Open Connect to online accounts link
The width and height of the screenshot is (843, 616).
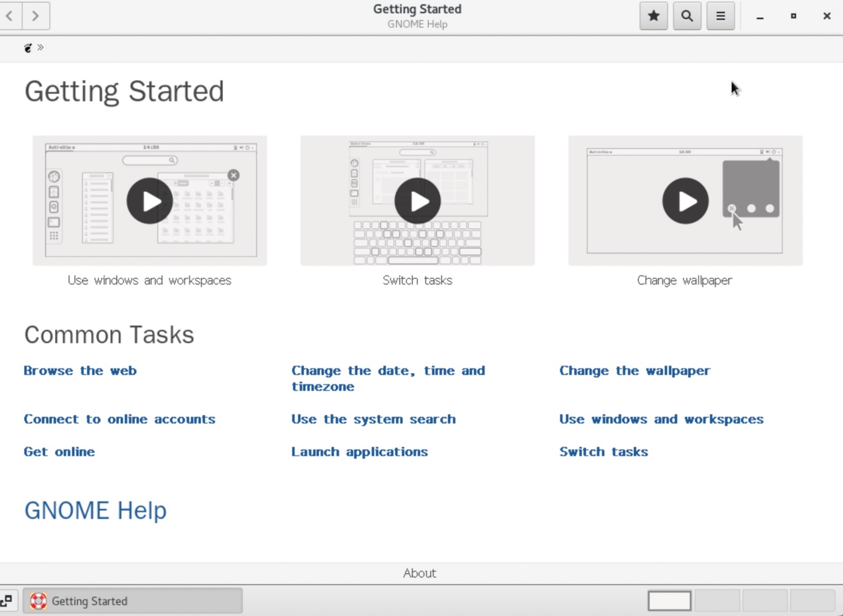[119, 419]
